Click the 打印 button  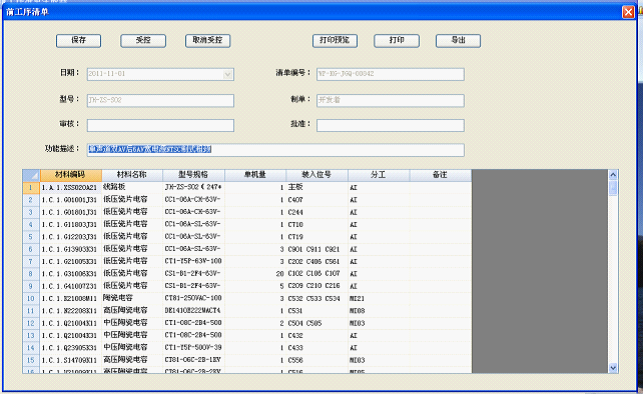[x=397, y=41]
